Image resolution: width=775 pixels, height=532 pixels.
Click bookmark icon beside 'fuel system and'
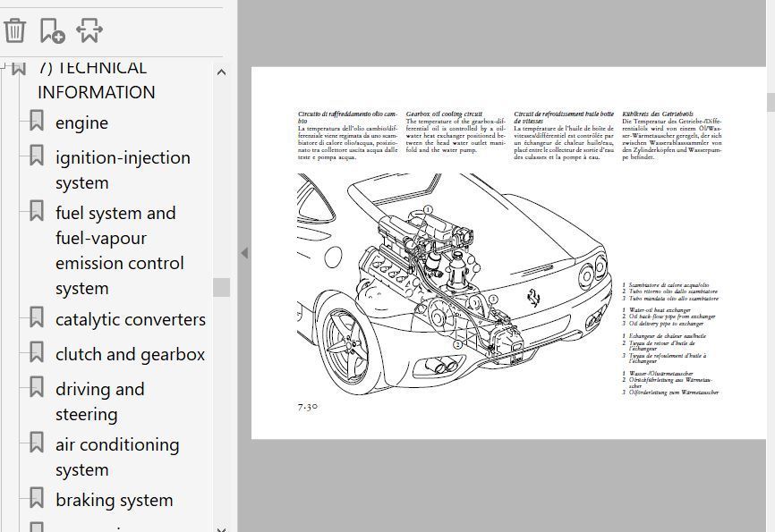37,210
